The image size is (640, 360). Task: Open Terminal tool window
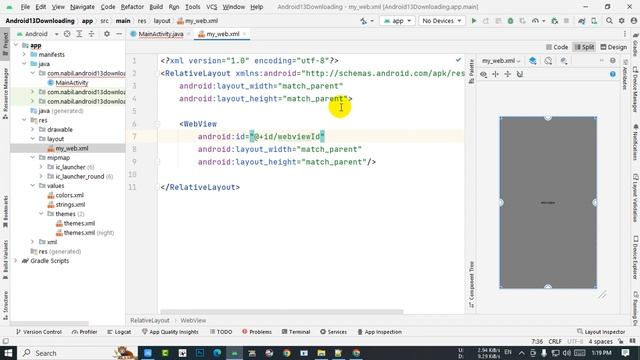[x=296, y=332]
